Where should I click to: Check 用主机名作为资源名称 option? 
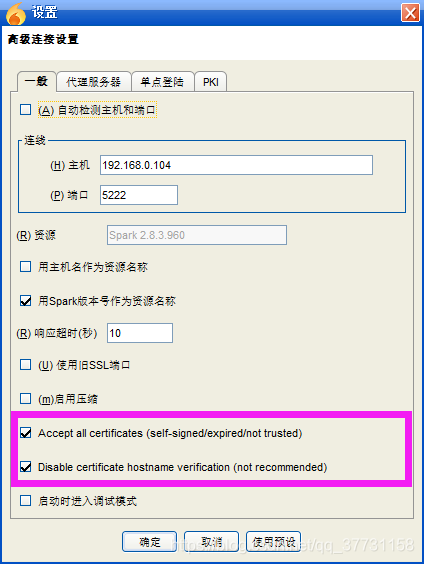click(x=26, y=267)
